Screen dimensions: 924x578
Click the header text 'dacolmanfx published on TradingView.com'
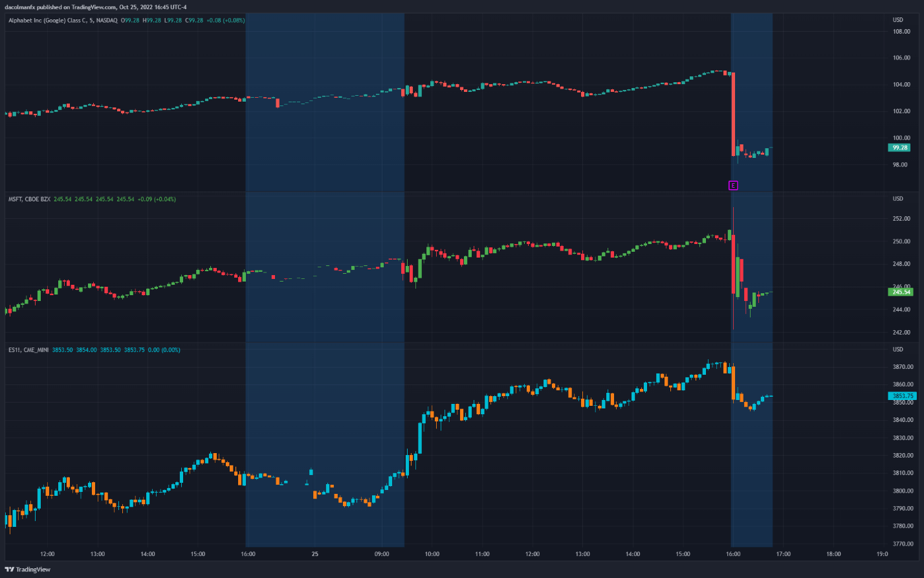click(x=60, y=8)
